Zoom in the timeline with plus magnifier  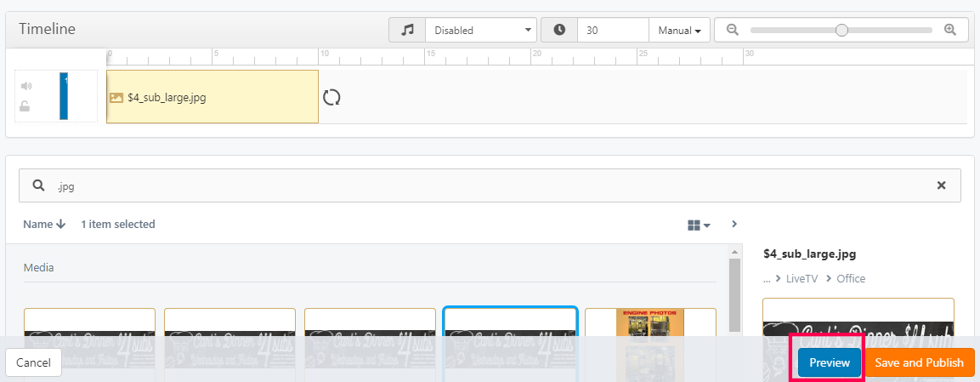pyautogui.click(x=950, y=30)
